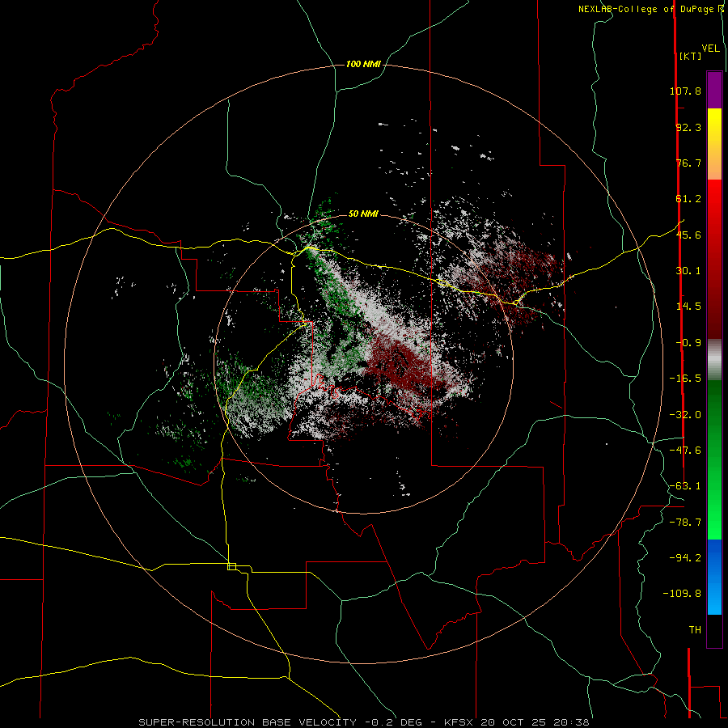
Task: Pick the purple segment of the color bar
Action: [x=714, y=90]
